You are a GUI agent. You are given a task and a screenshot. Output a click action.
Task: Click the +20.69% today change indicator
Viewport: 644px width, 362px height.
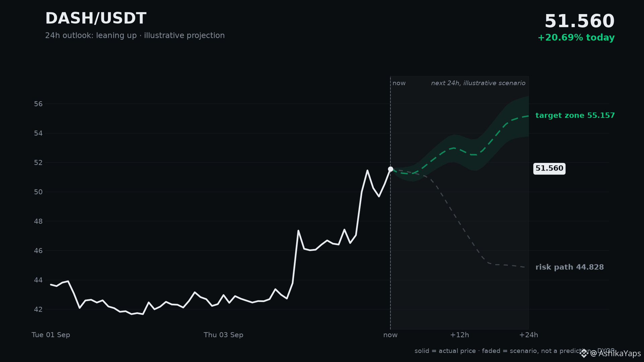576,38
